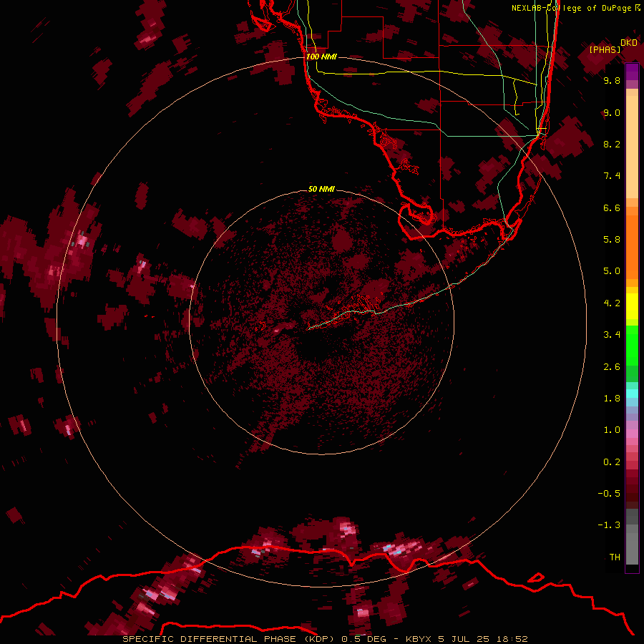Click the 8.2 color scale value
This screenshot has width=644, height=644.
click(612, 144)
